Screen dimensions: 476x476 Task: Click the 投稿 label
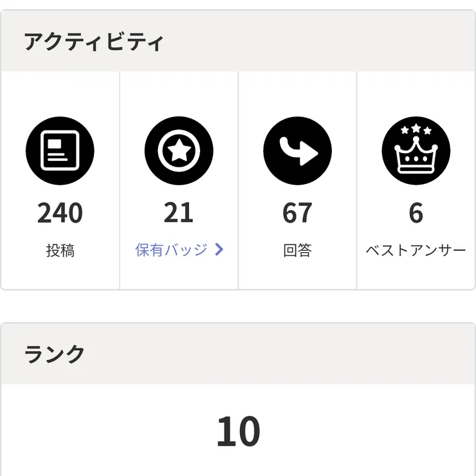[x=60, y=250]
